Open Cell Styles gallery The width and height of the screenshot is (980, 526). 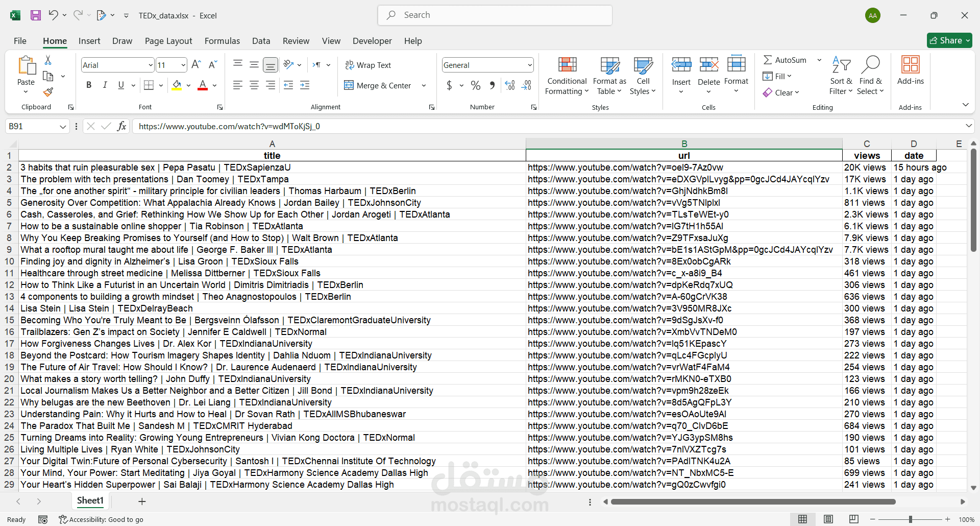[643, 76]
